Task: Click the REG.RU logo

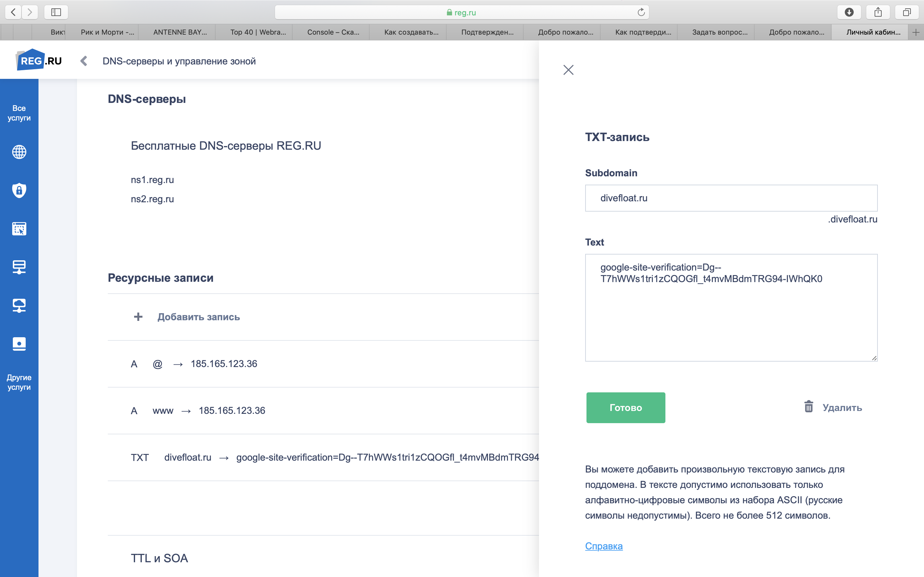Action: pos(39,60)
